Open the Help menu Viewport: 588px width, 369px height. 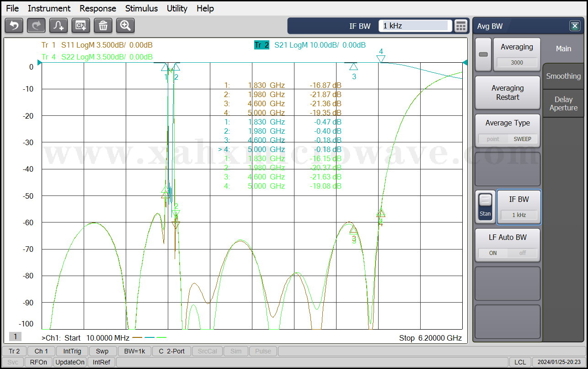(x=205, y=8)
